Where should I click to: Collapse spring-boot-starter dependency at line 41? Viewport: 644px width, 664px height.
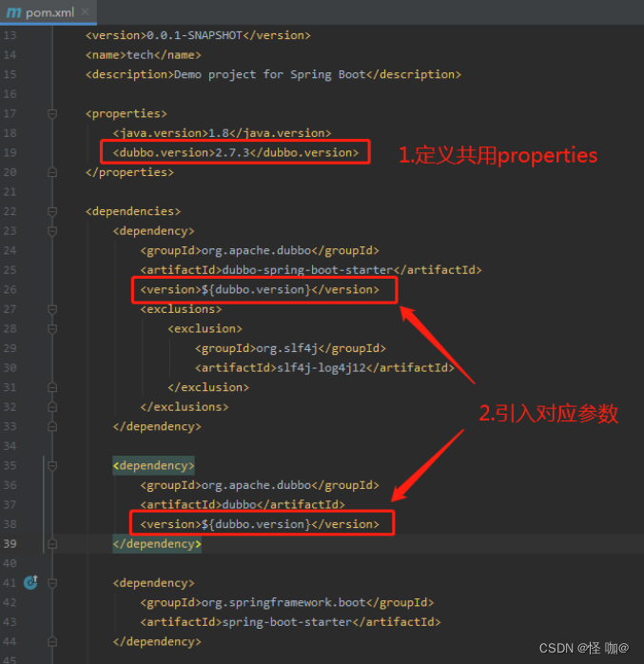52,583
